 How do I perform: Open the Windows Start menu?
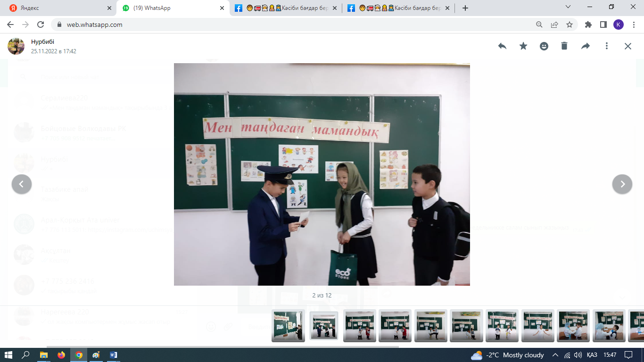8,355
